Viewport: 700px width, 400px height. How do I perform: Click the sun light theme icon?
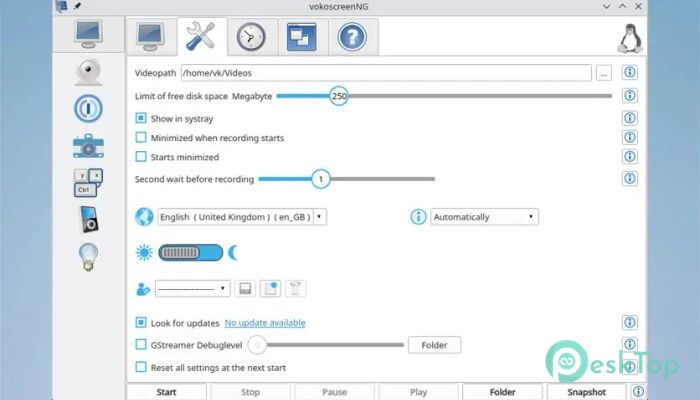(144, 253)
